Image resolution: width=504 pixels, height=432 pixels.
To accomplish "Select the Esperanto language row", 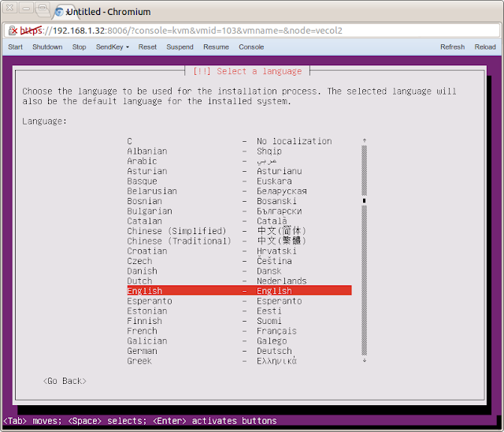I will point(239,300).
